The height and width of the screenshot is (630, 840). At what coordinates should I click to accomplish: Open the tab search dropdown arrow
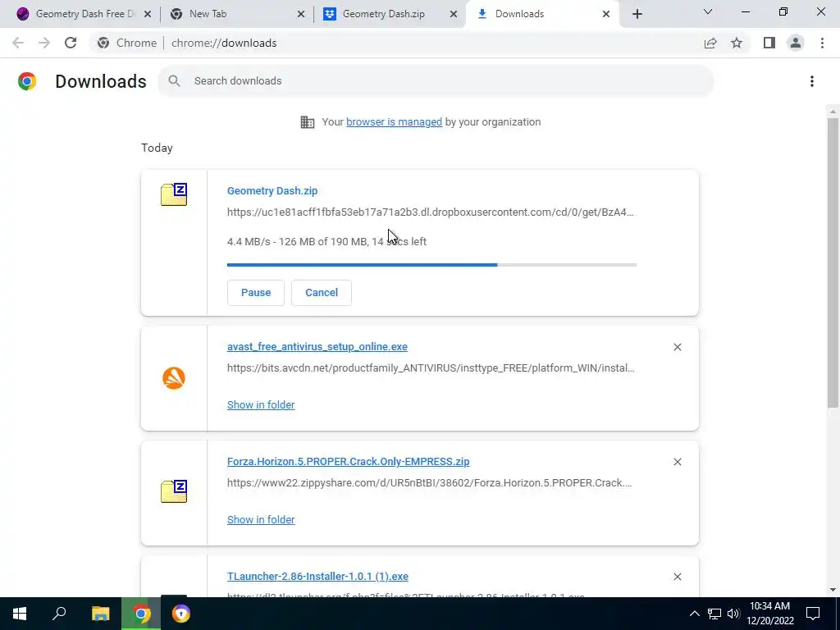[x=708, y=11]
